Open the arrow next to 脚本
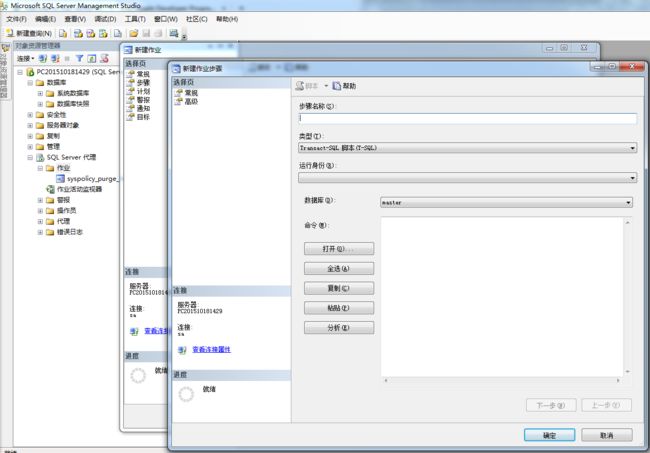The image size is (650, 453). coord(326,86)
